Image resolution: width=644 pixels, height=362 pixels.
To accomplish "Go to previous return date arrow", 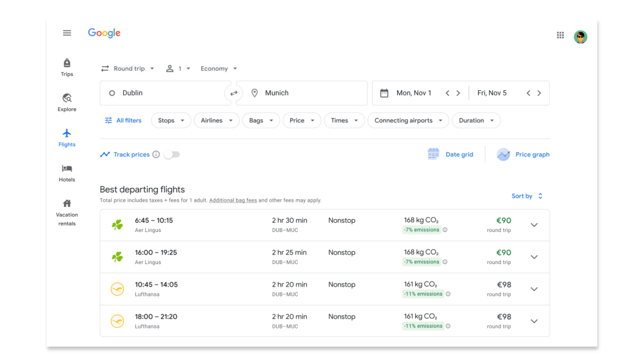I will tap(528, 93).
